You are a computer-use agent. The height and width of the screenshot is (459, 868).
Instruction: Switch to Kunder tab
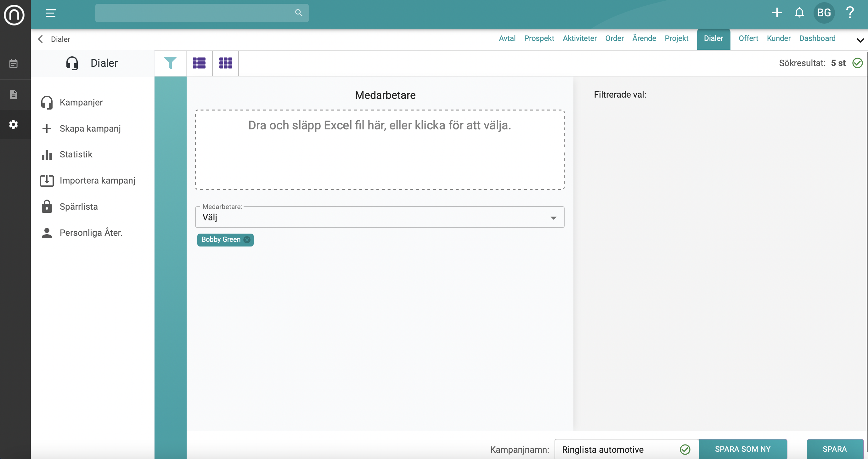(778, 38)
